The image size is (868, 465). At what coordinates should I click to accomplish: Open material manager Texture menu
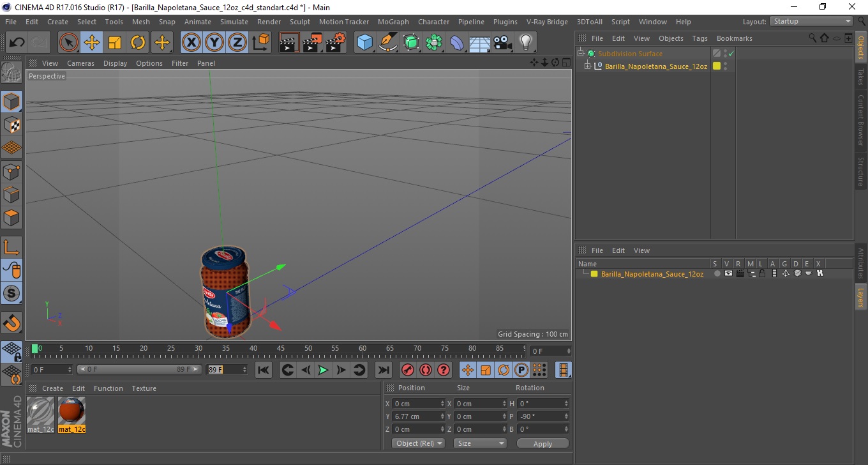(144, 388)
